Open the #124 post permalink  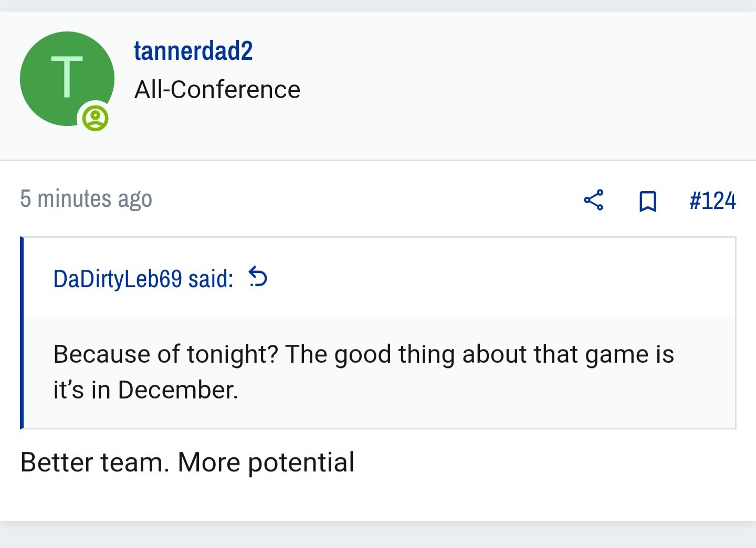[x=712, y=201]
